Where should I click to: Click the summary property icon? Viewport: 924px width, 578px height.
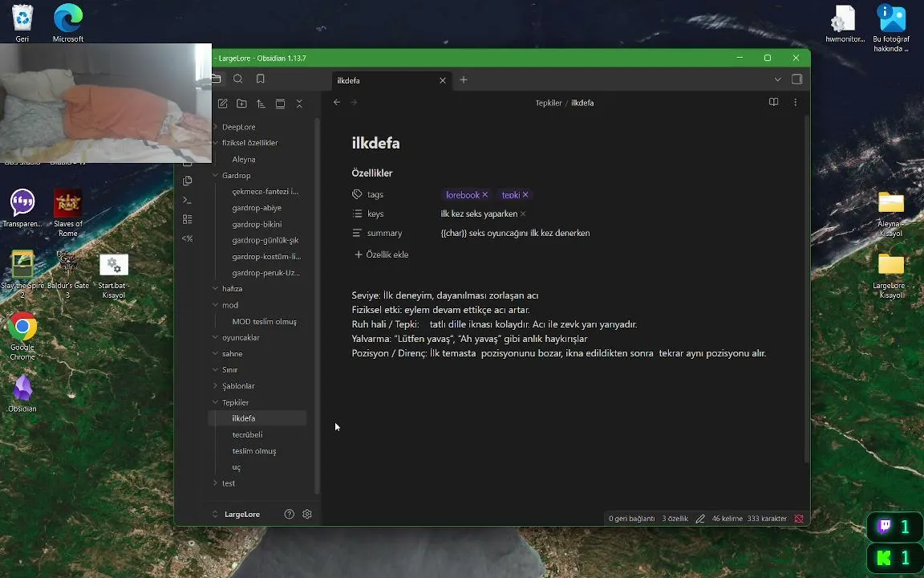(357, 233)
